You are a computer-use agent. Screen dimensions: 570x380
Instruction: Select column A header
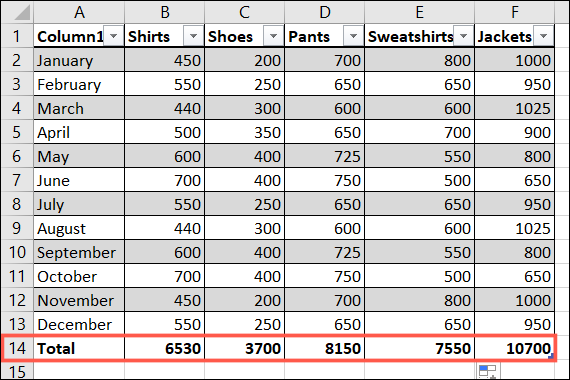click(x=79, y=12)
